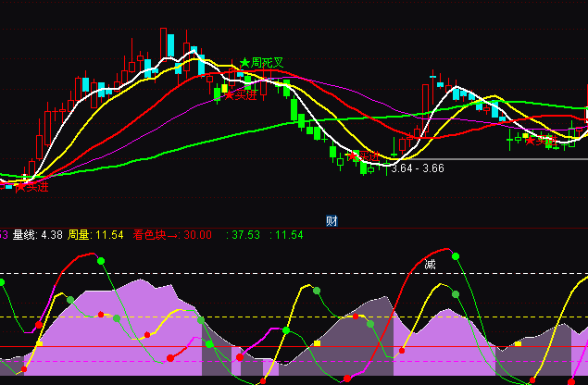Click the green dot beside the 减 label
Viewport: 588px width, 385px height.
coord(456,256)
